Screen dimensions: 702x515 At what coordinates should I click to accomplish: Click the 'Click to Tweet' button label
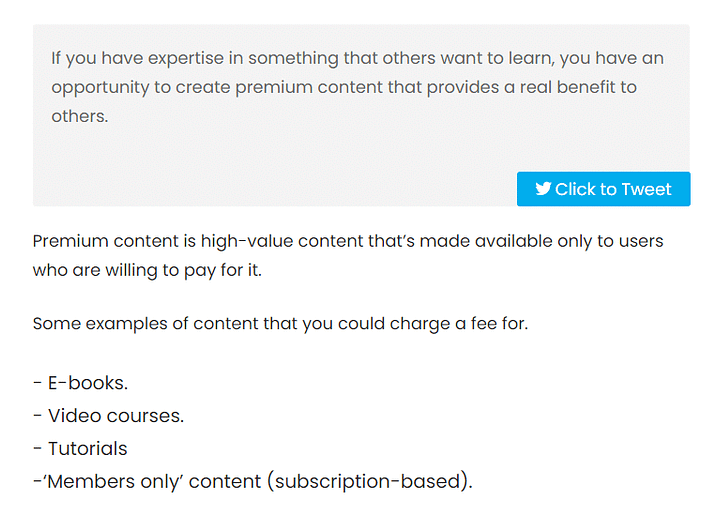[x=613, y=189]
